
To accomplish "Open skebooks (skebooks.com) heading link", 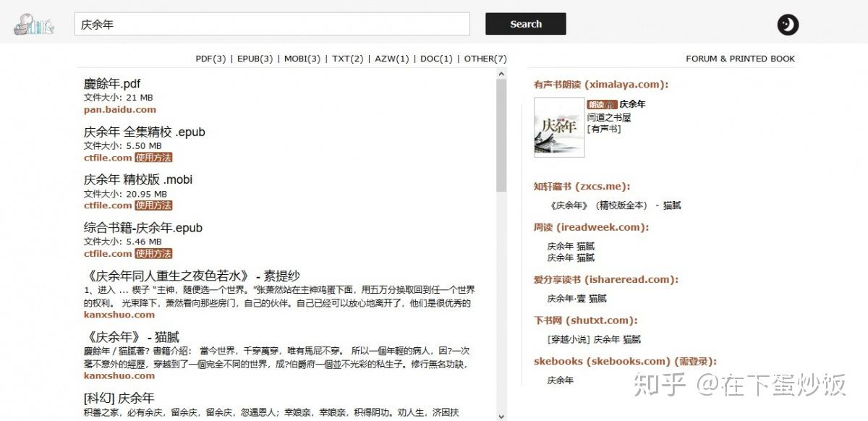I will click(625, 361).
